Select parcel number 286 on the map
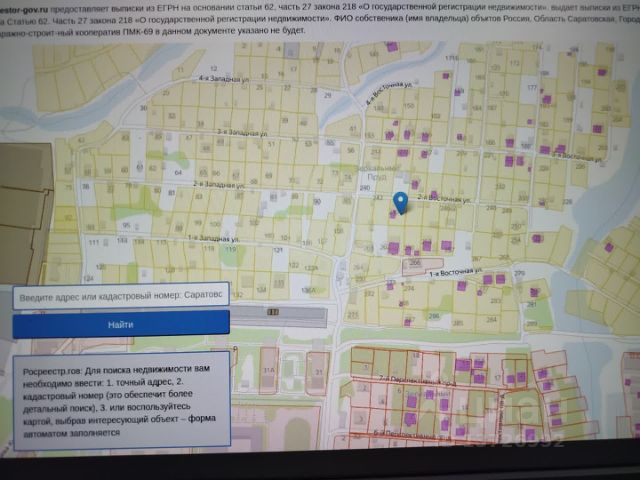This screenshot has width=640, height=480. 434,316
